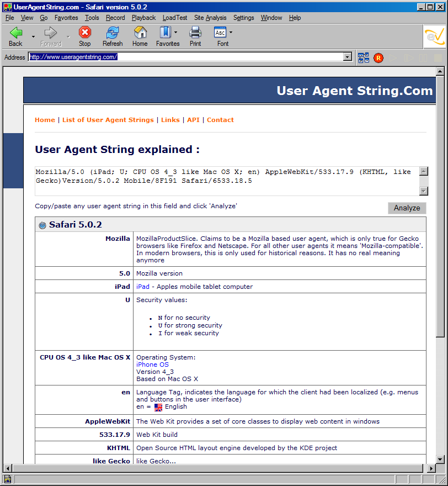Click the red Stop icon
The image size is (448, 486).
pyautogui.click(x=84, y=32)
